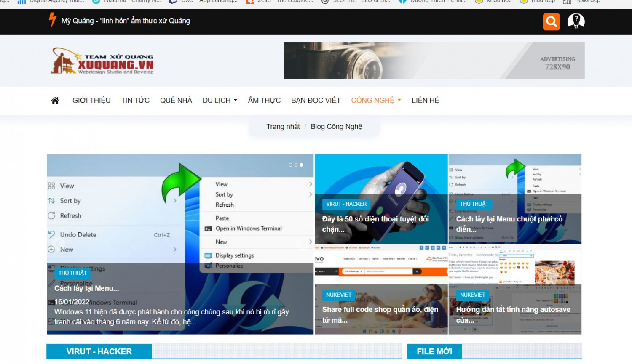Open LIÊN HỆ menu item
Image resolution: width=632 pixels, height=364 pixels.
click(426, 101)
